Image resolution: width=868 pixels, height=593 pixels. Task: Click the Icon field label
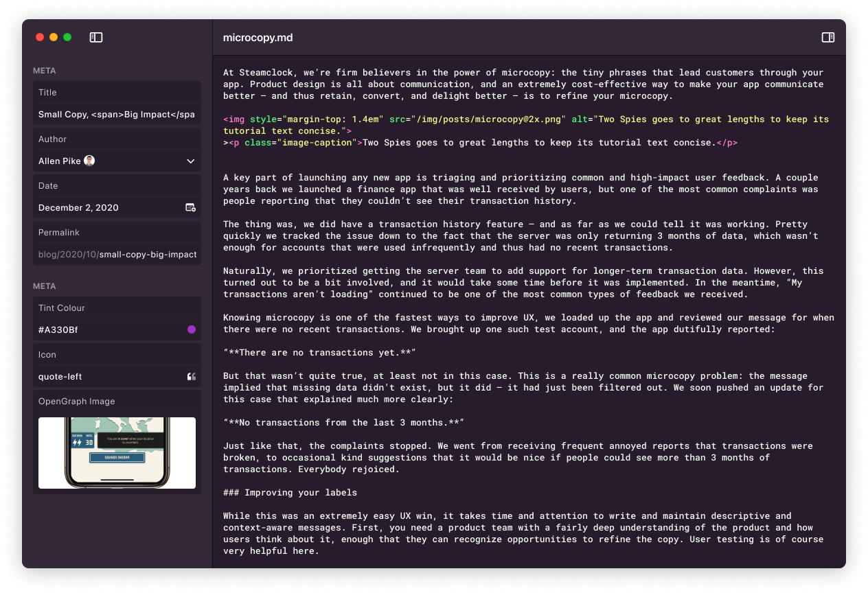tap(47, 355)
